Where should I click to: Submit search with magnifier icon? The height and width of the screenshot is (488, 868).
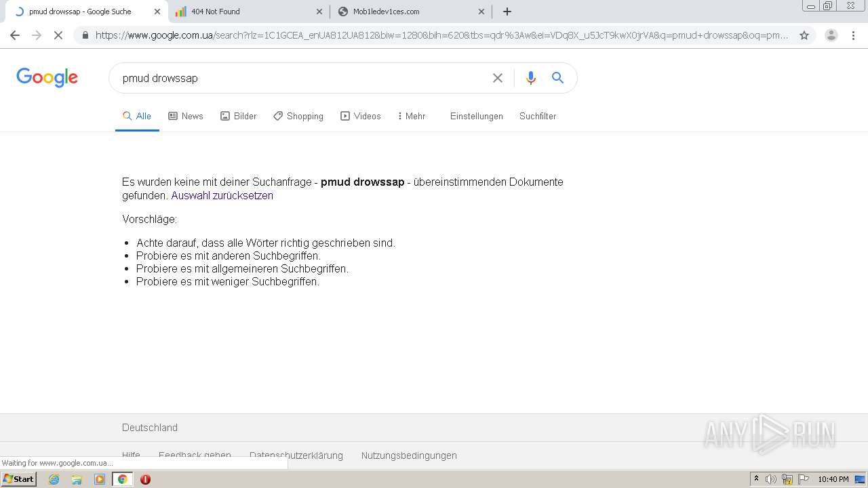click(557, 78)
